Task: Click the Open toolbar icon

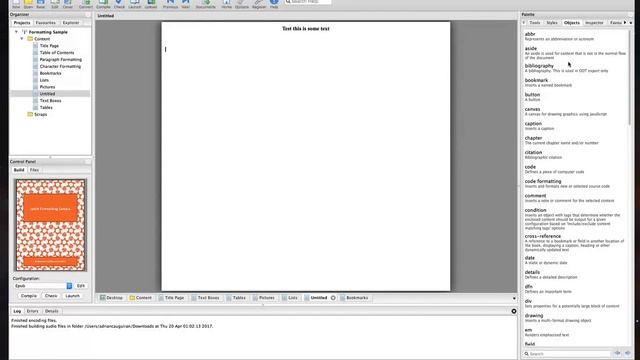Action: coord(28,4)
